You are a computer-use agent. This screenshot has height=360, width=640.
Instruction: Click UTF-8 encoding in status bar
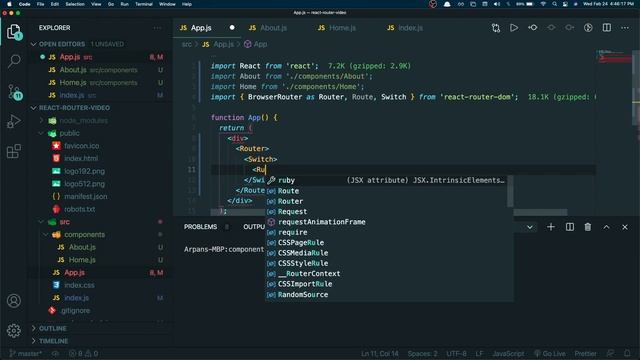coord(456,353)
